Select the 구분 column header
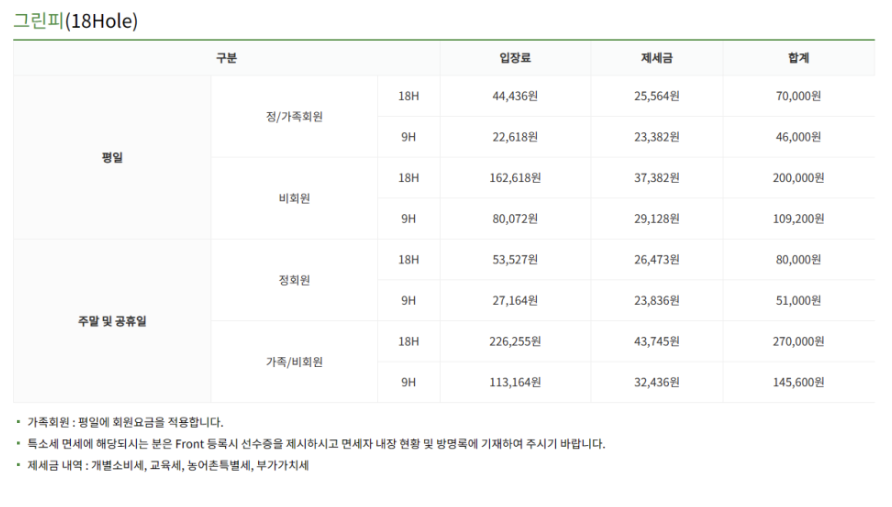Screen dimensions: 892x507 [x=226, y=57]
